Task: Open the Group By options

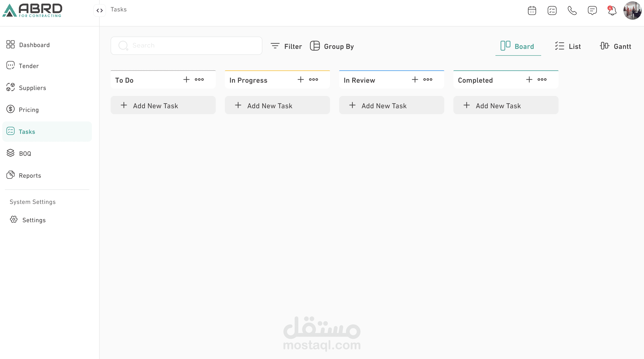Action: [x=332, y=46]
